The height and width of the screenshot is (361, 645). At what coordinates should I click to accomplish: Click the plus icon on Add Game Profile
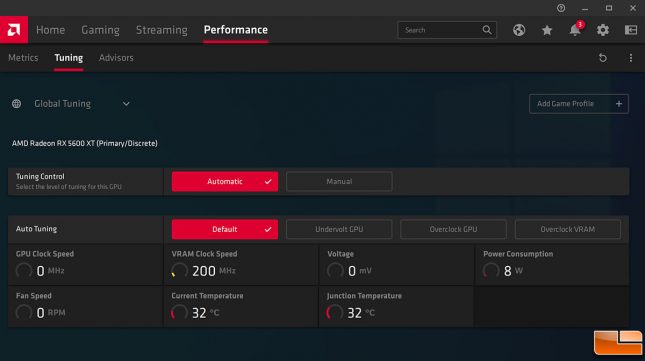coord(619,104)
